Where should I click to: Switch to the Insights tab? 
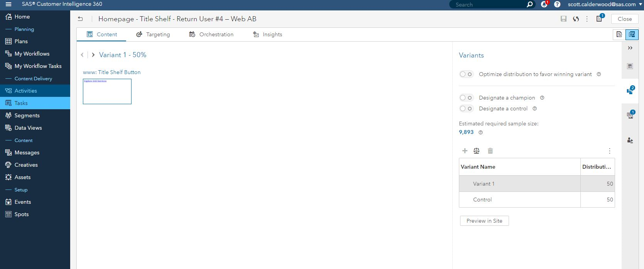(x=268, y=34)
